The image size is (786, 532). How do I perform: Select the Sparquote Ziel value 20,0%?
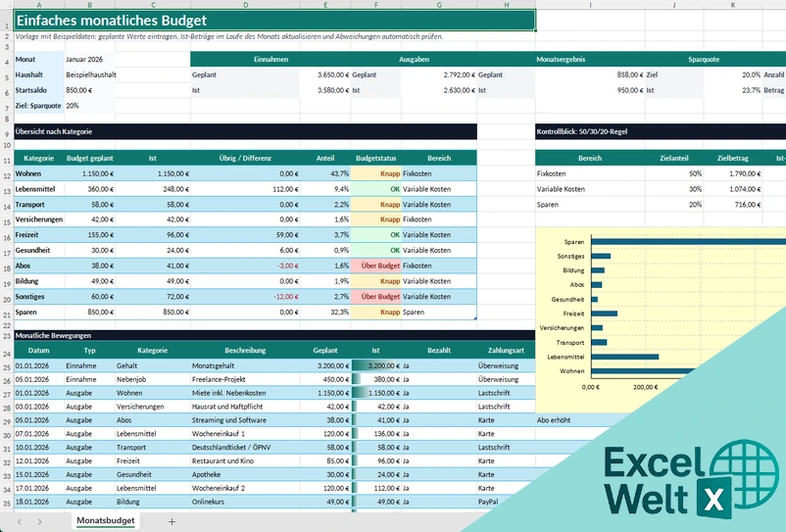click(x=732, y=74)
